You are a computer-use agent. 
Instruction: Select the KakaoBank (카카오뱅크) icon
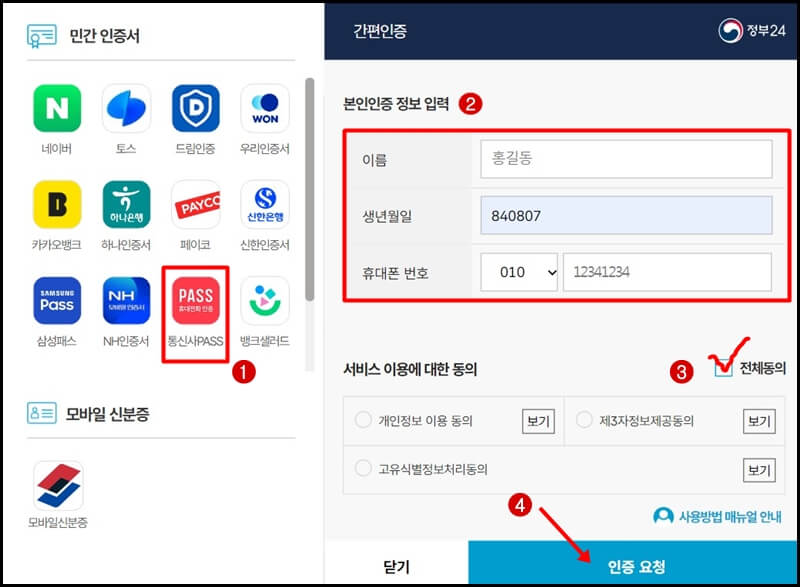click(57, 205)
